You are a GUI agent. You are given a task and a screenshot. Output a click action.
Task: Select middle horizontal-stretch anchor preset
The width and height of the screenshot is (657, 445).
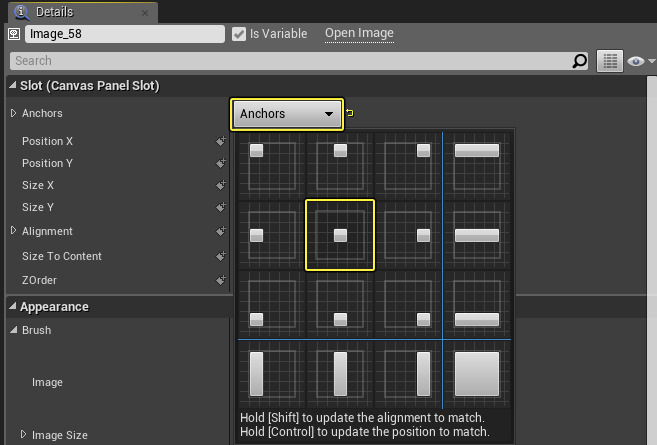(477, 235)
